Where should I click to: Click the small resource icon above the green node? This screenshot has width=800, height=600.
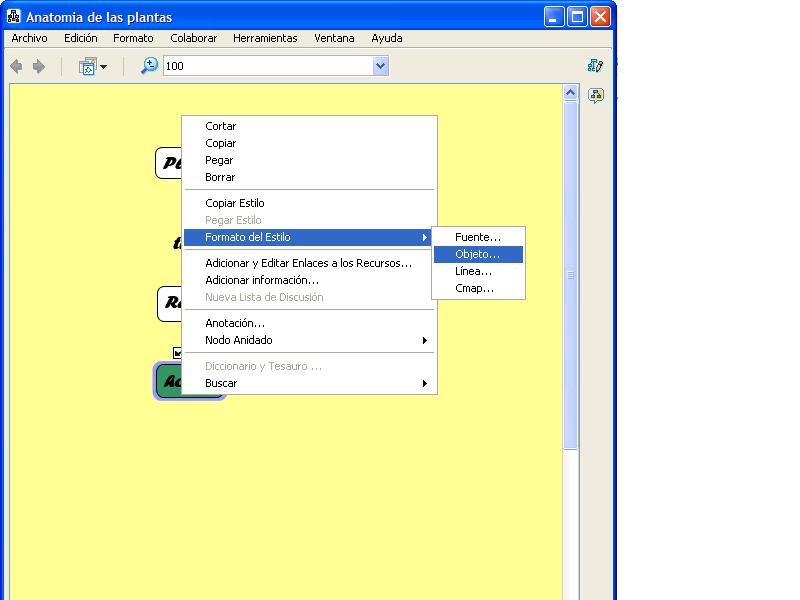point(177,353)
